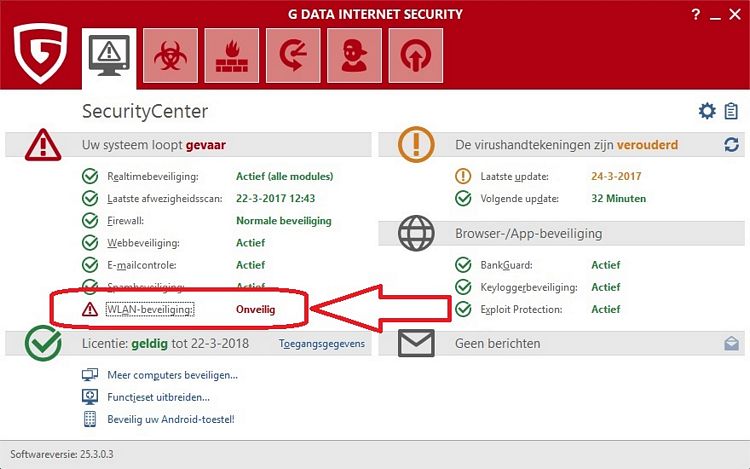Click the green licence checkmark icon
This screenshot has width=750, height=469.
click(x=43, y=343)
